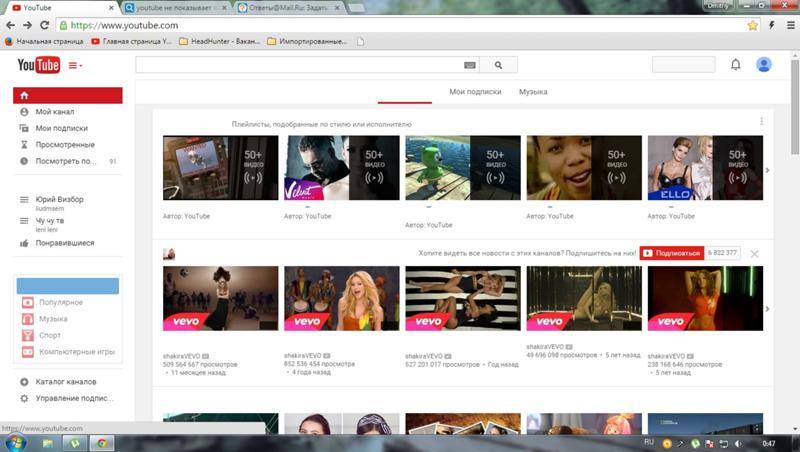Image resolution: width=800 pixels, height=452 pixels.
Task: Click the volume speaker icon in the tray
Action: tap(738, 443)
